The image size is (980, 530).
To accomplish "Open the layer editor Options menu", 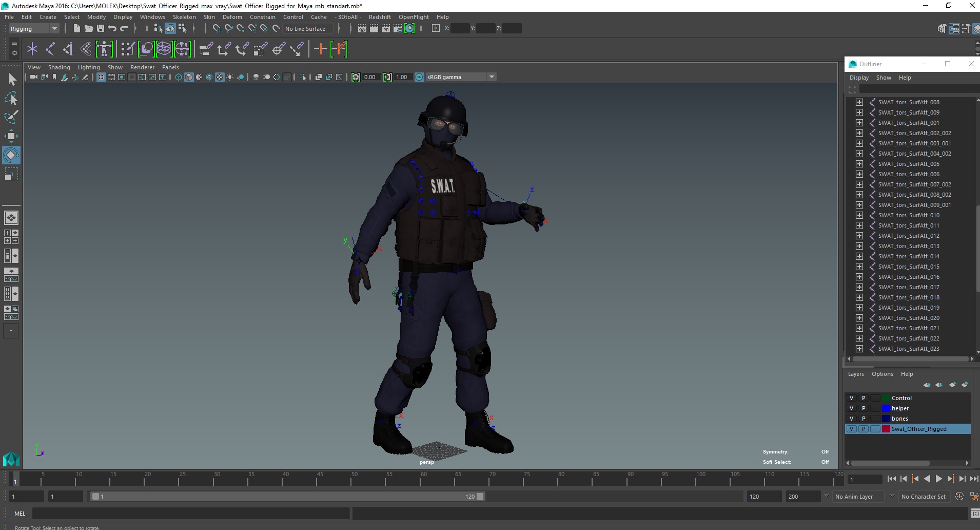I will click(882, 374).
